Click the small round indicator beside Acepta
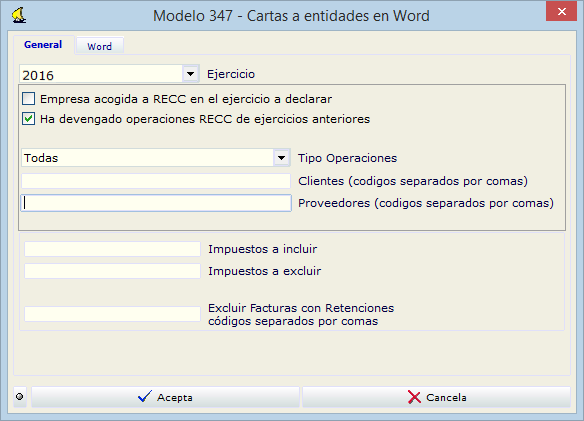The height and width of the screenshot is (421, 584). coord(20,397)
